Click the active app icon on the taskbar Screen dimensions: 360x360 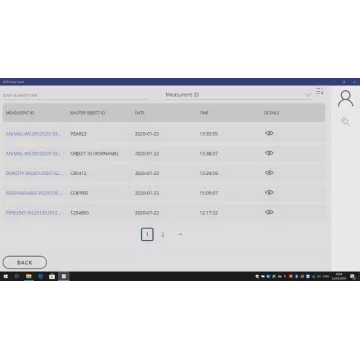click(x=64, y=276)
